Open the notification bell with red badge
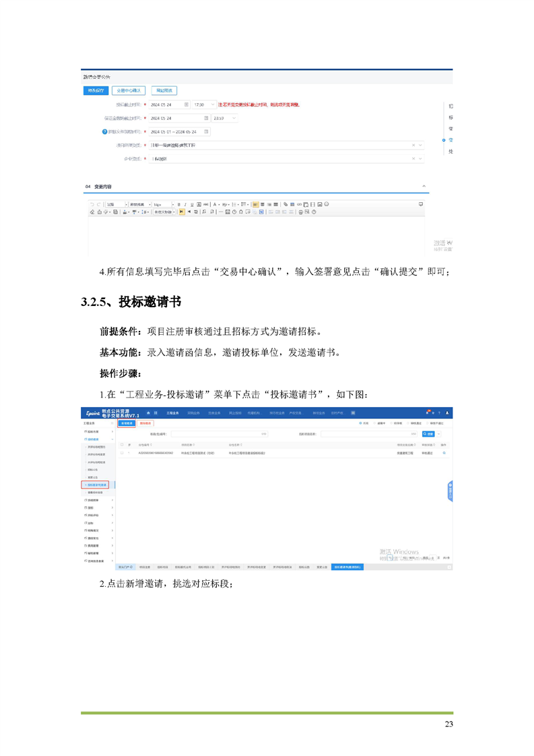The image size is (534, 756). click(427, 412)
